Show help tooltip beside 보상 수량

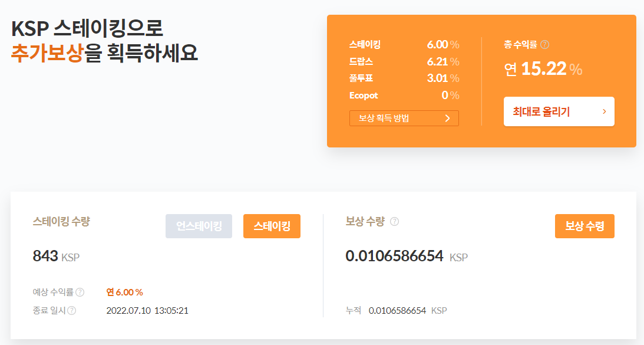coord(394,222)
